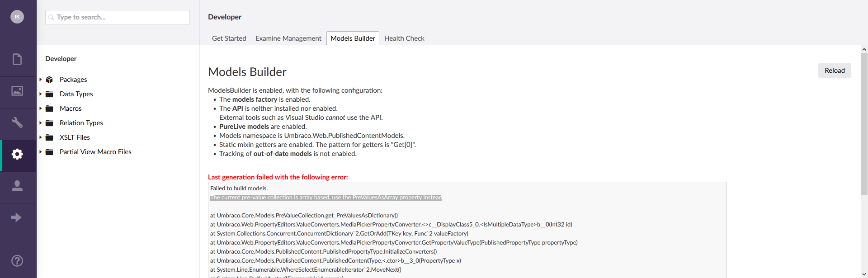Switch to the Examine Management tab
This screenshot has width=868, height=278.
pos(288,38)
